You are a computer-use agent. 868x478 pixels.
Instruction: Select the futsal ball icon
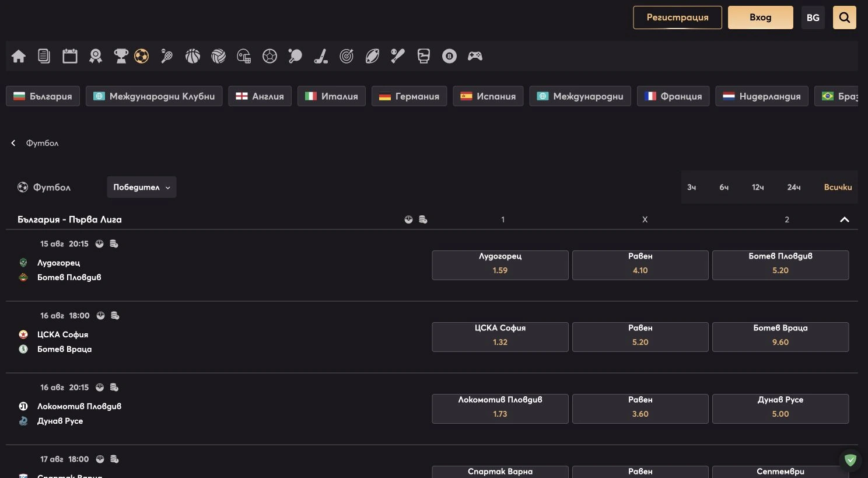click(269, 56)
